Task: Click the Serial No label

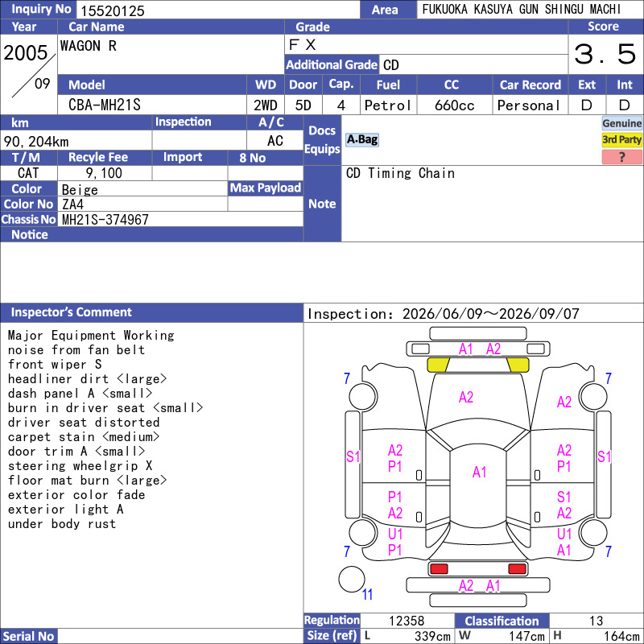Action: click(29, 636)
